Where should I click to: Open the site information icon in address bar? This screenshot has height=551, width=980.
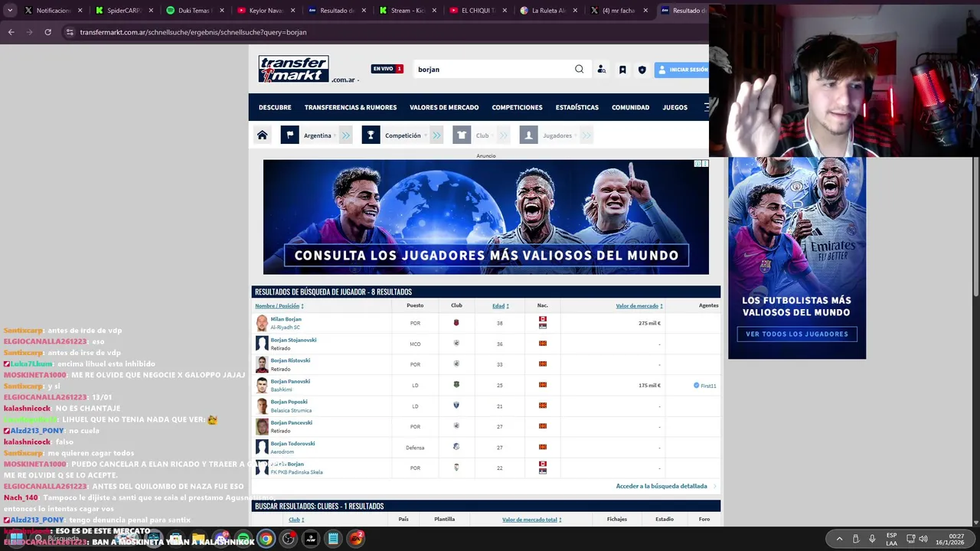tap(69, 32)
